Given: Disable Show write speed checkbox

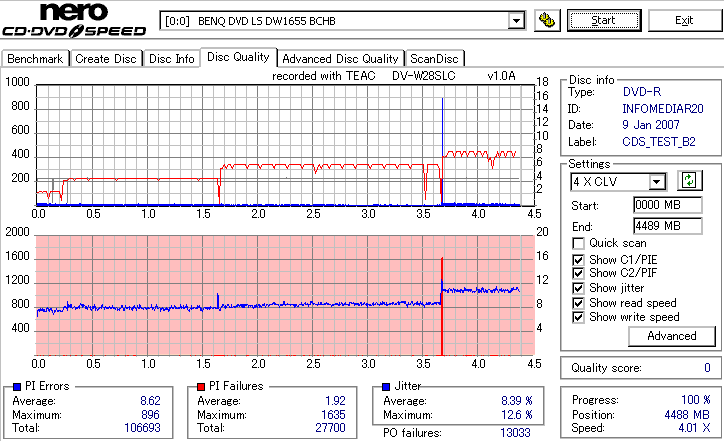Looking at the screenshot, I should [578, 317].
